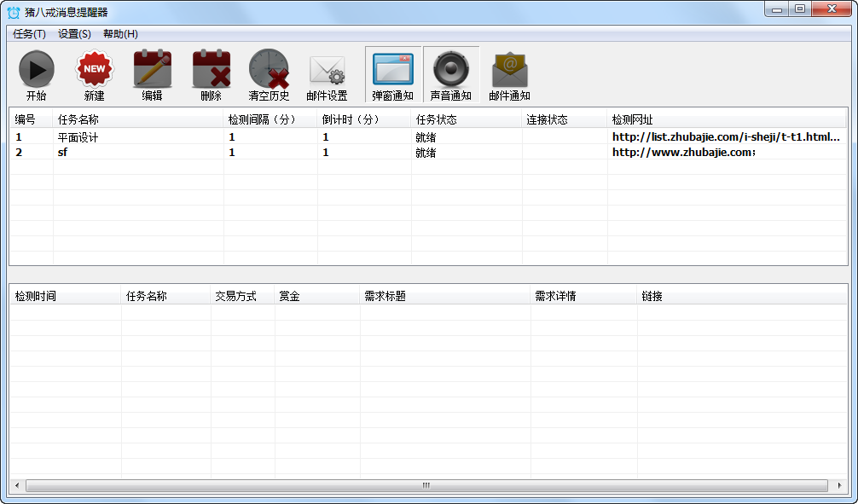The height and width of the screenshot is (504, 858).
Task: Click the 连接状态 column header
Action: point(564,120)
